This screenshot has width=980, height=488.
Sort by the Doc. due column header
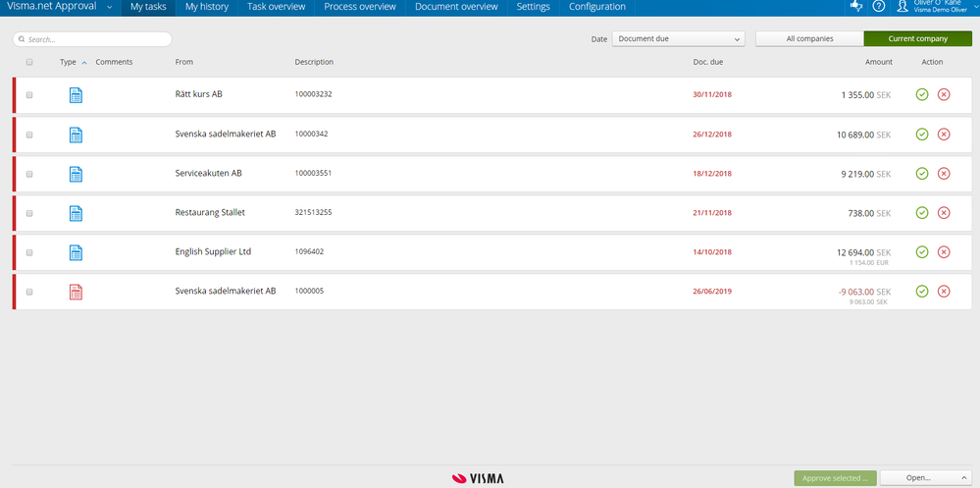point(708,62)
